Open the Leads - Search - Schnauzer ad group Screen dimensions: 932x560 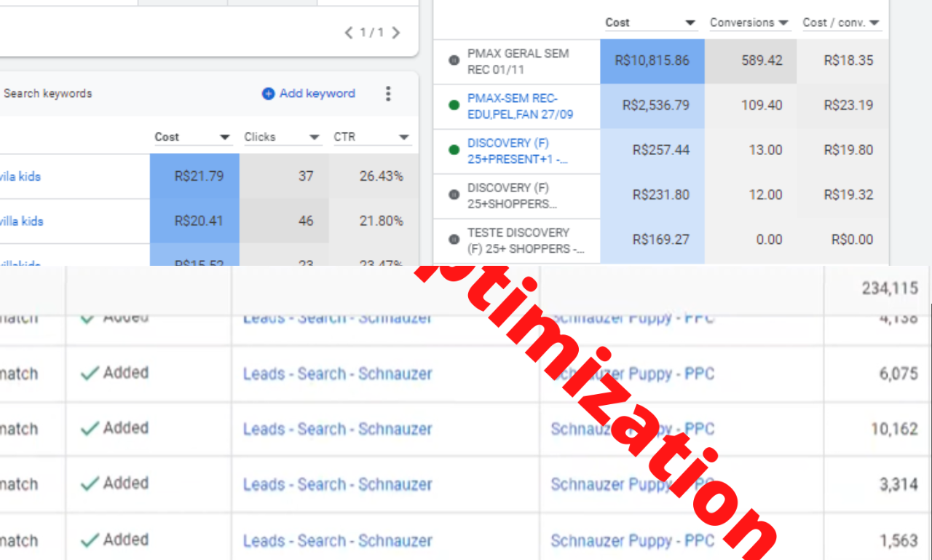click(337, 374)
